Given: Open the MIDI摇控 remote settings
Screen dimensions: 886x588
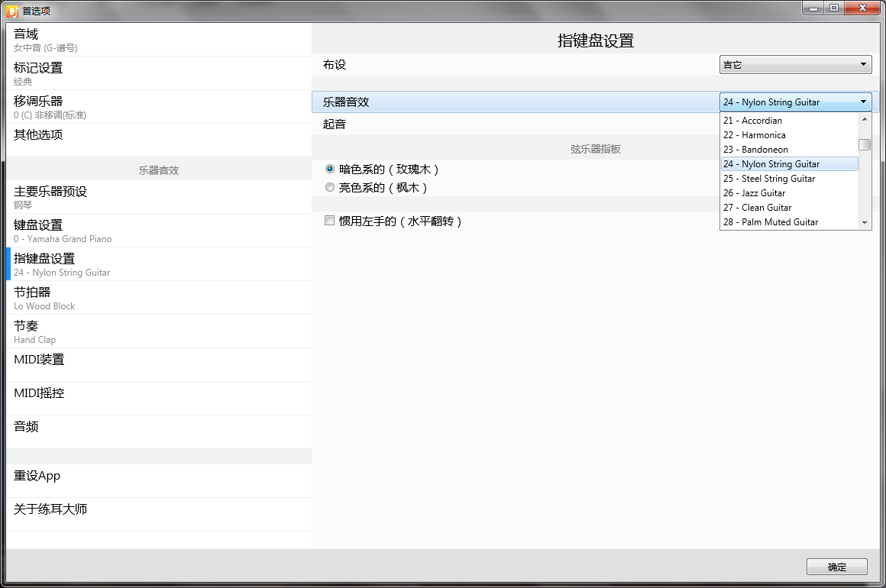Looking at the screenshot, I should tap(159, 399).
